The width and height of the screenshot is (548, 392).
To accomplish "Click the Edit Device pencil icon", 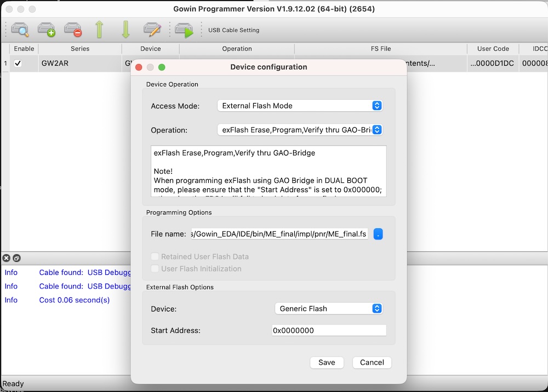I will [152, 30].
